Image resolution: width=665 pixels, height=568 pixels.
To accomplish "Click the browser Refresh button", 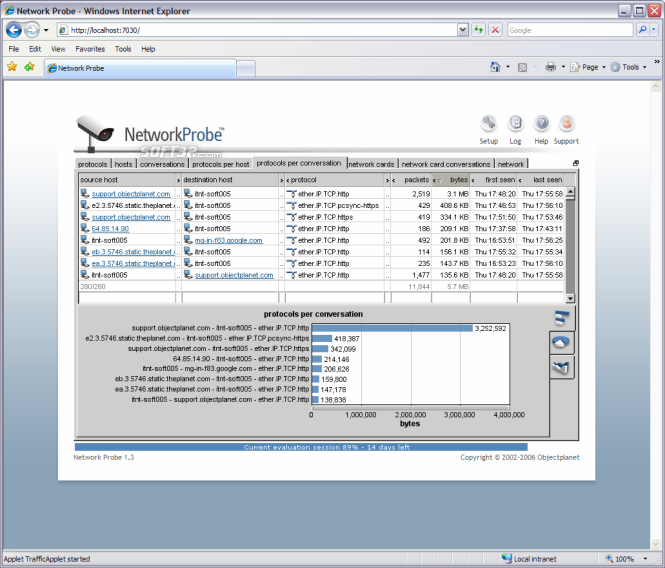I will click(x=478, y=30).
